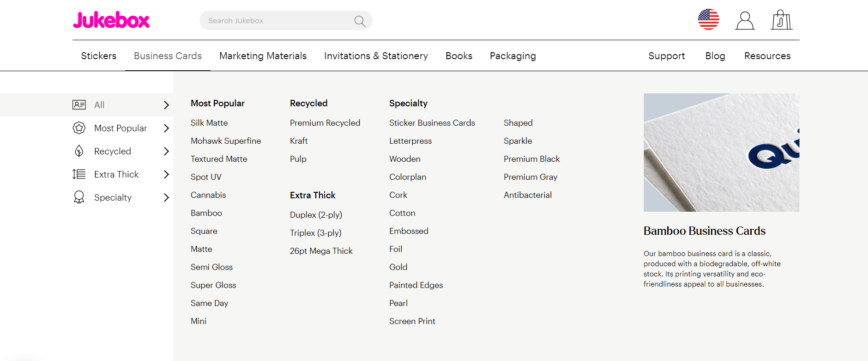868x361 pixels.
Task: Click the search magnifier icon
Action: [360, 21]
